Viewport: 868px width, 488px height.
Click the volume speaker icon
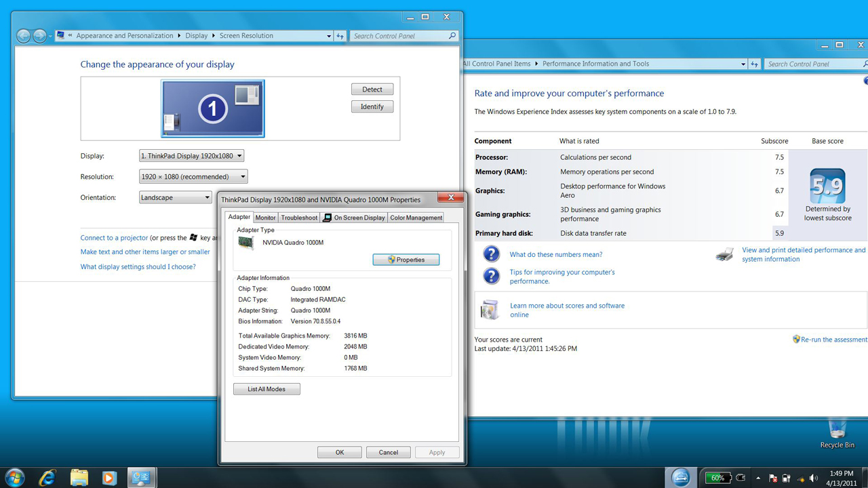(814, 479)
